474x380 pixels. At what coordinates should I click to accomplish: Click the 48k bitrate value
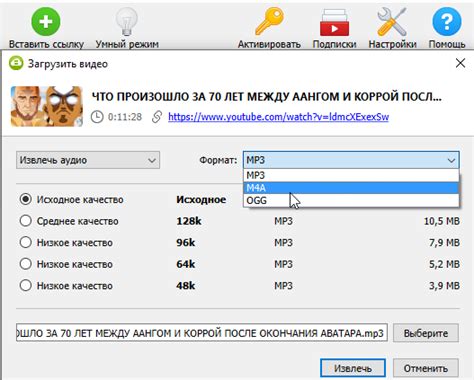pos(186,286)
